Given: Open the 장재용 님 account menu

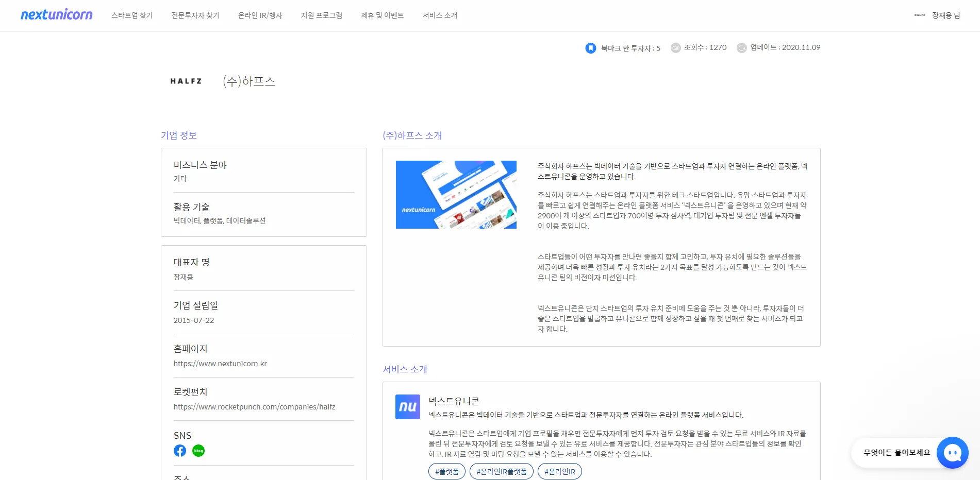Looking at the screenshot, I should (946, 15).
